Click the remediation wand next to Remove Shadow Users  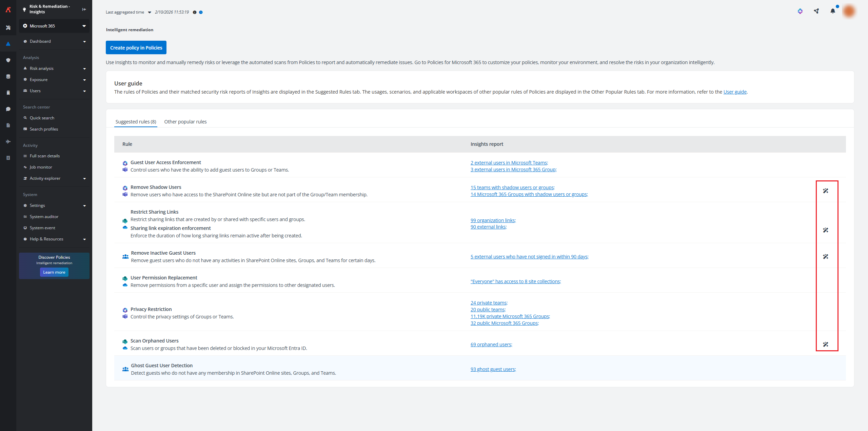point(826,191)
